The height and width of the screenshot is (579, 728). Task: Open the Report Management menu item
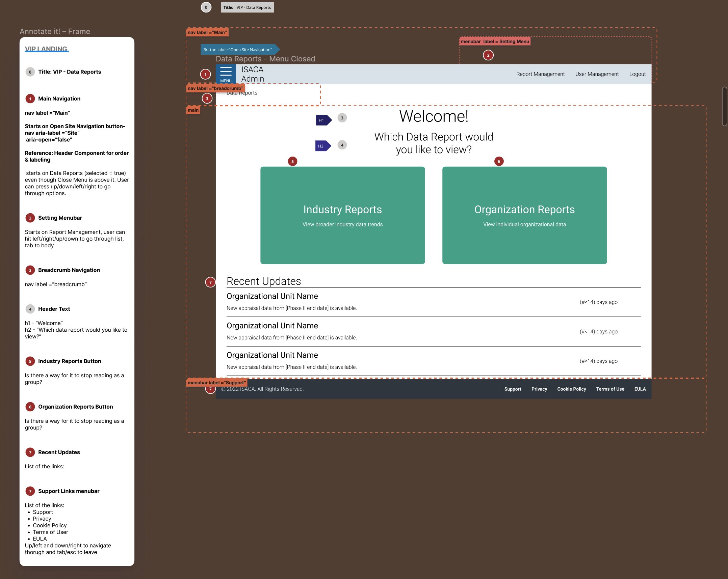(540, 74)
